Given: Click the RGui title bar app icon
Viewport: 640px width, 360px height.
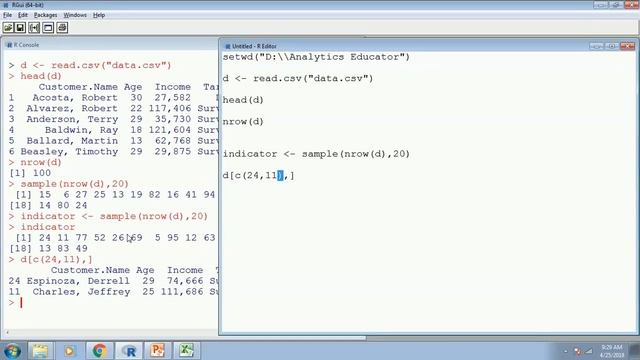Looking at the screenshot, I should (5, 5).
